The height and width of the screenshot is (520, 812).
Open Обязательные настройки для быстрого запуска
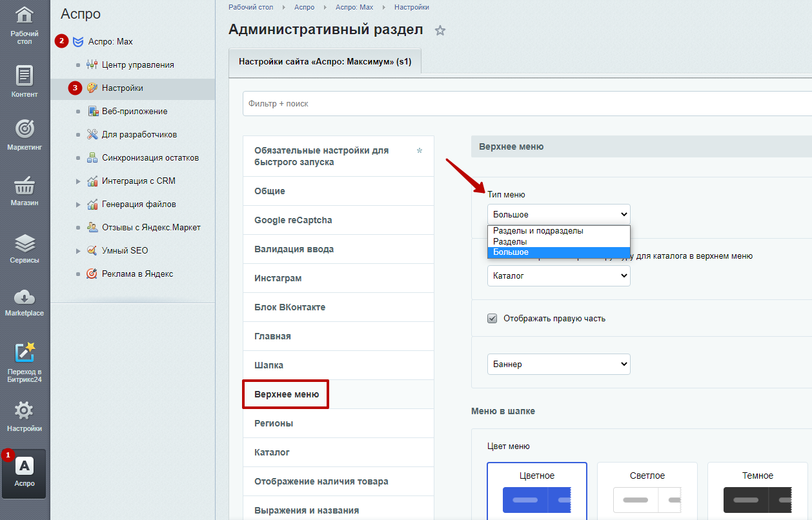pos(338,156)
